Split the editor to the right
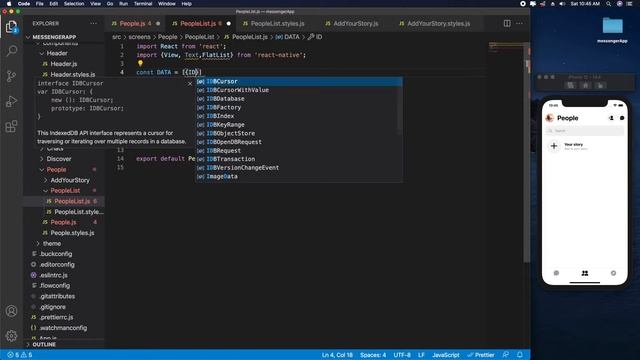640x360 pixels. [x=507, y=24]
